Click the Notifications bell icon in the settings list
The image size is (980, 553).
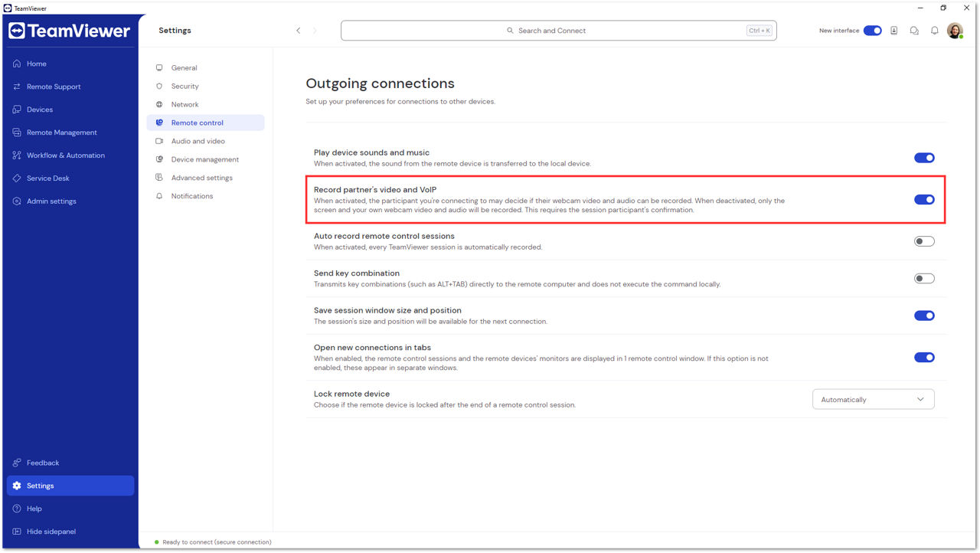(x=159, y=196)
